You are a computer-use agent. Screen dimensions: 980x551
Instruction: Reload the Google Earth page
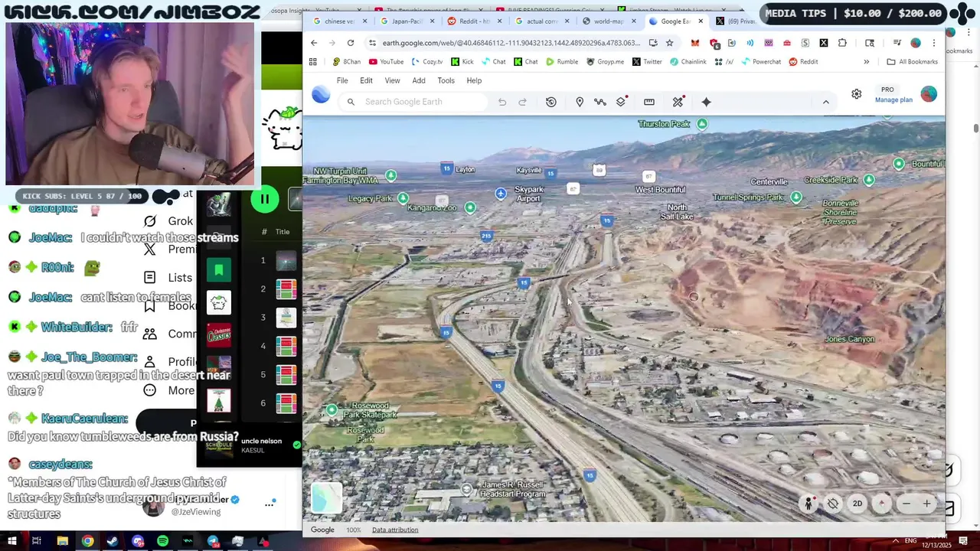click(351, 43)
